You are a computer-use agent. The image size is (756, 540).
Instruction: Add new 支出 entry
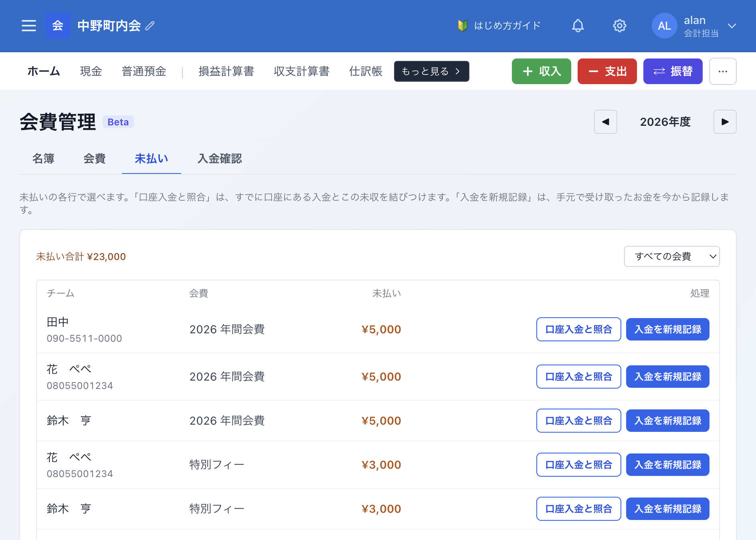607,71
